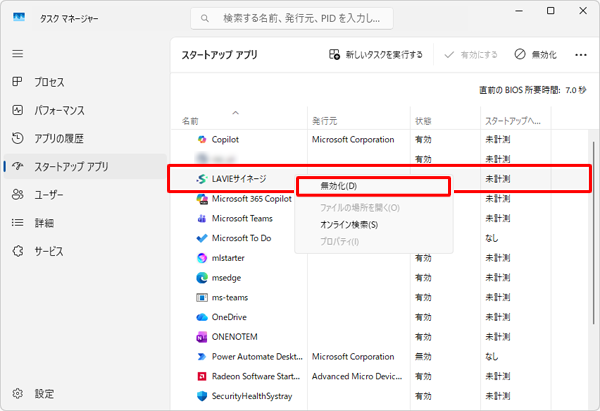Click the Microsoft Teams icon
Screen dimensions: 600x411
(x=202, y=219)
